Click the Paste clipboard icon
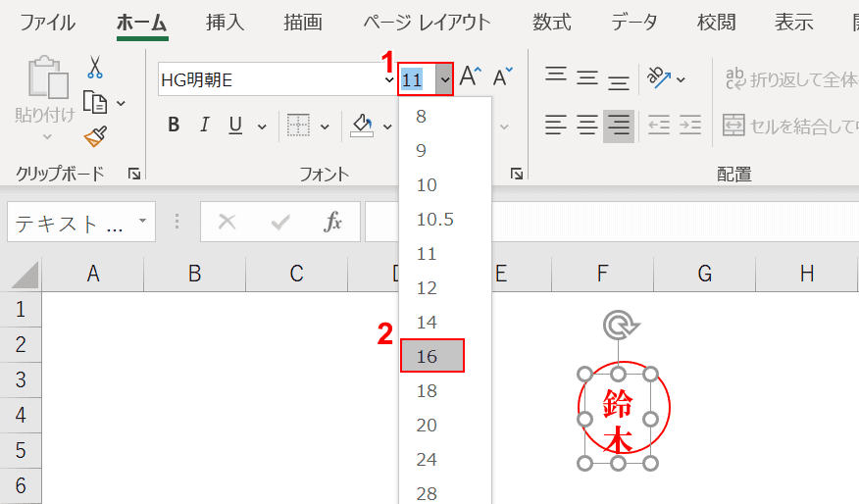 pos(48,77)
